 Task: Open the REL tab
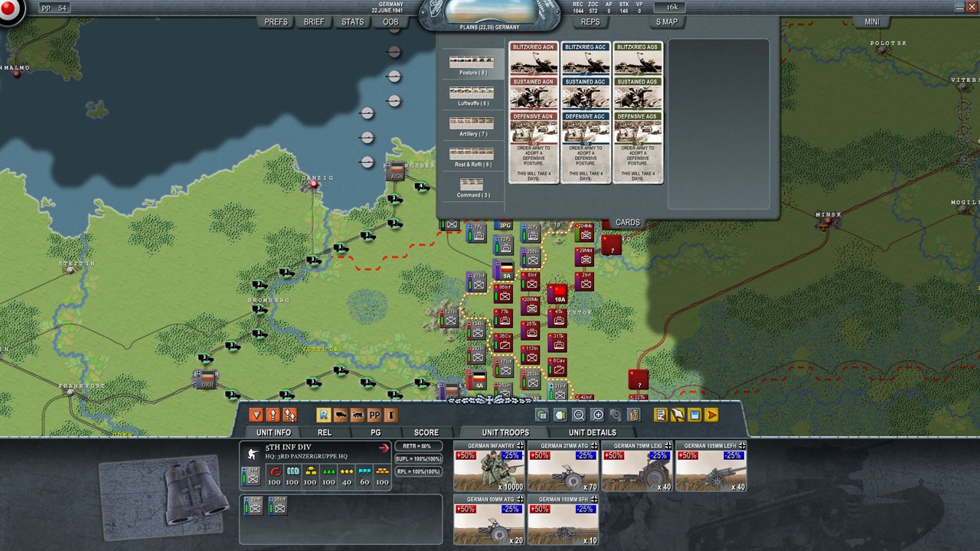[325, 432]
